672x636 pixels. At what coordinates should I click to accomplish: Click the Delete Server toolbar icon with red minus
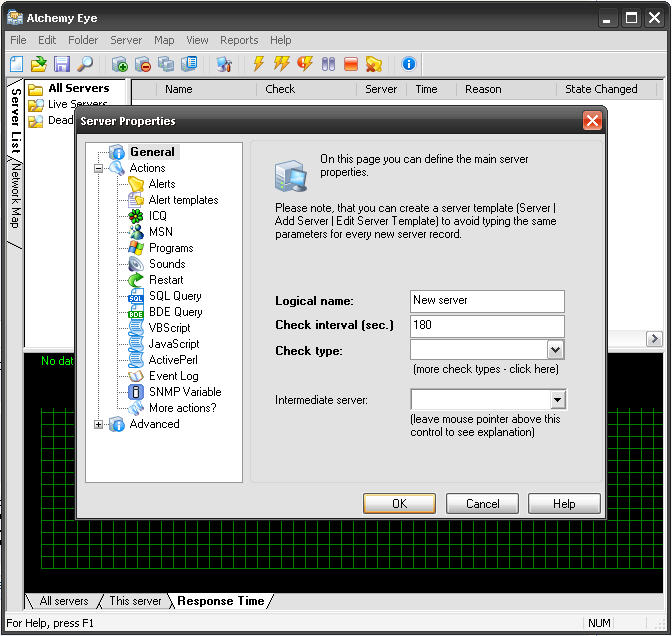click(143, 64)
